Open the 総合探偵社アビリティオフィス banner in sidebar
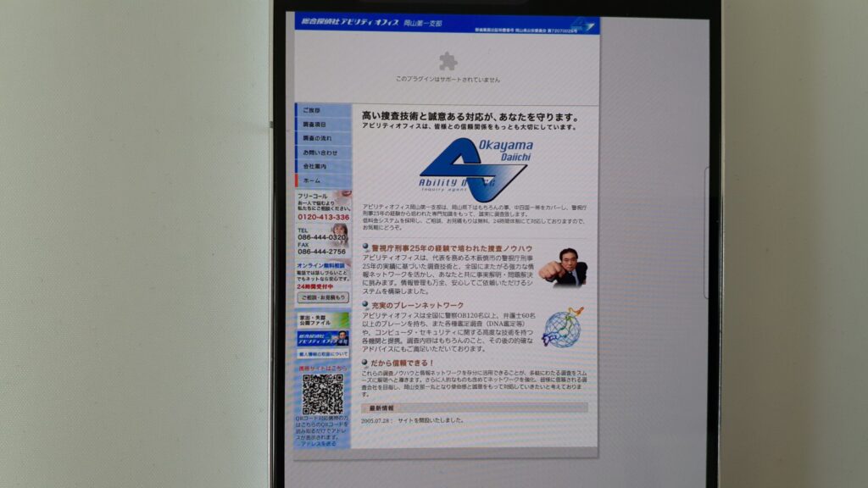Viewport: 868px width, 488px height. [323, 338]
